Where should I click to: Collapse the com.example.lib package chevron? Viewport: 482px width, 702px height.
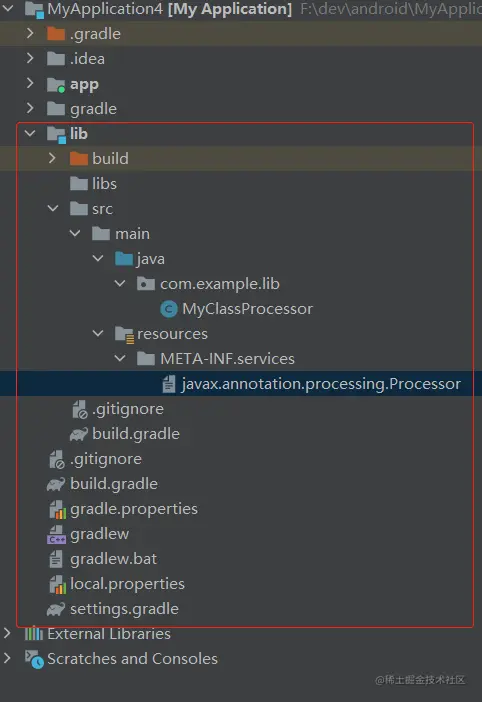tap(120, 283)
